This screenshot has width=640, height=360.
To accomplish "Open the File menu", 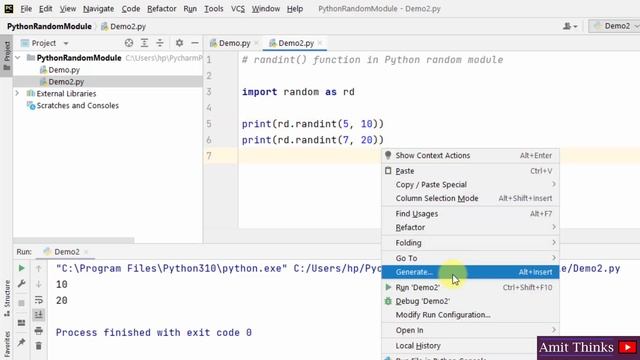I will pyautogui.click(x=26, y=9).
